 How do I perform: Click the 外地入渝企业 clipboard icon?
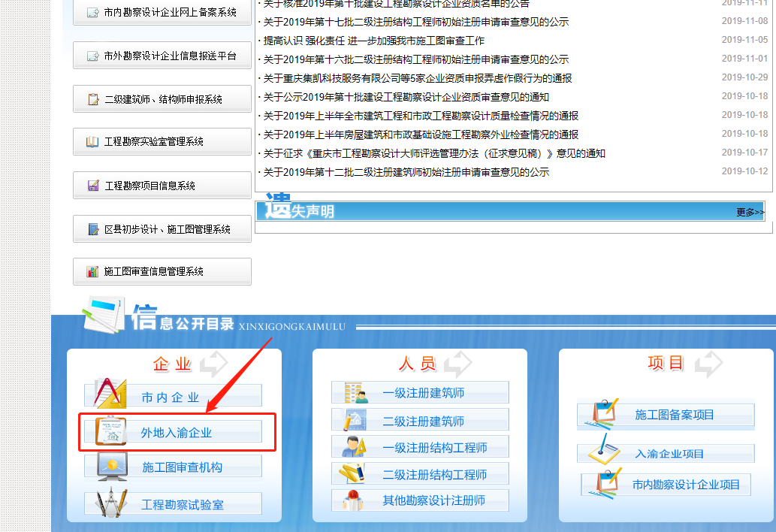(x=110, y=431)
